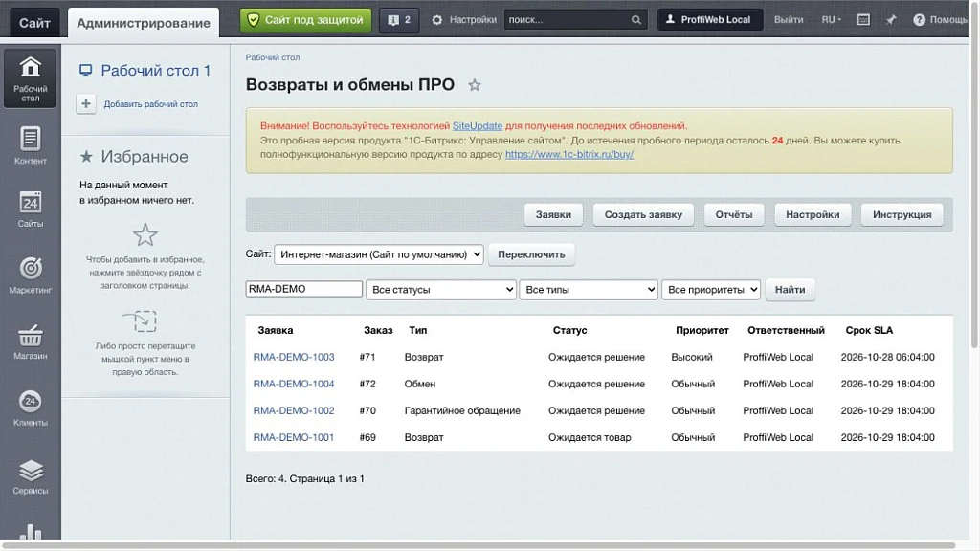Click the large outline star in Избранное panel
Screen dimensions: 980x551
pos(145,235)
